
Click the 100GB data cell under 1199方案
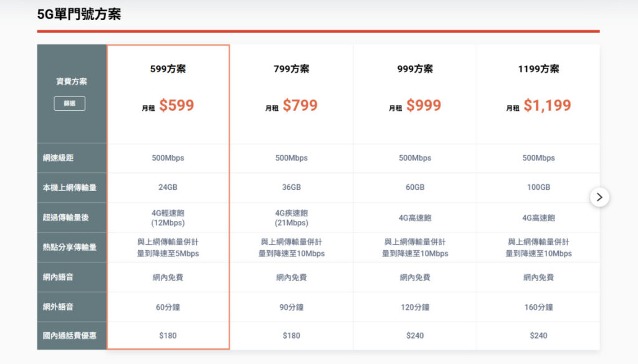537,187
